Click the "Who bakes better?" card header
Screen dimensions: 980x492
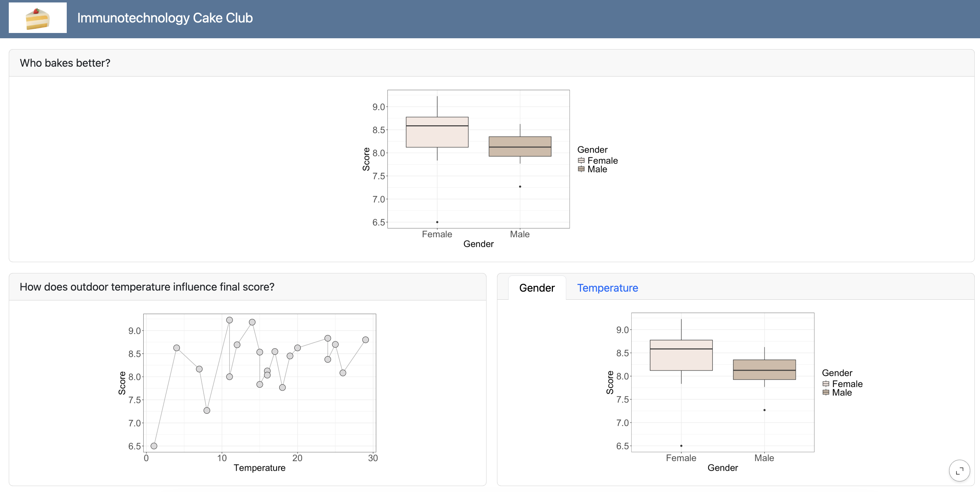point(65,63)
